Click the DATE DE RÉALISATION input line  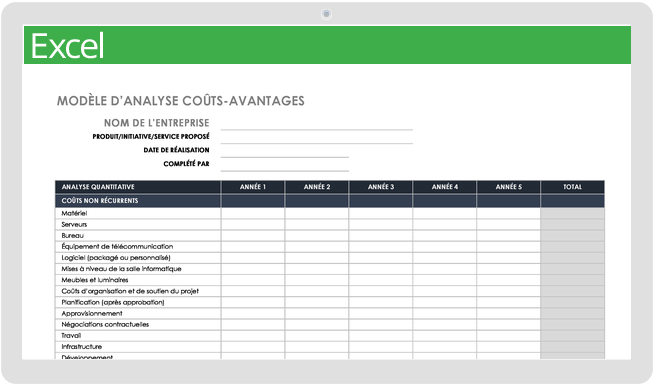click(285, 151)
